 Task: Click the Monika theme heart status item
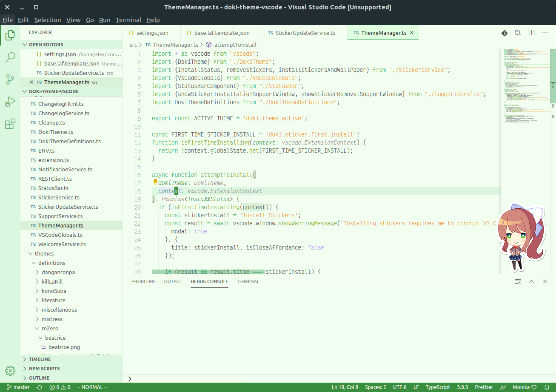pyautogui.click(x=525, y=387)
